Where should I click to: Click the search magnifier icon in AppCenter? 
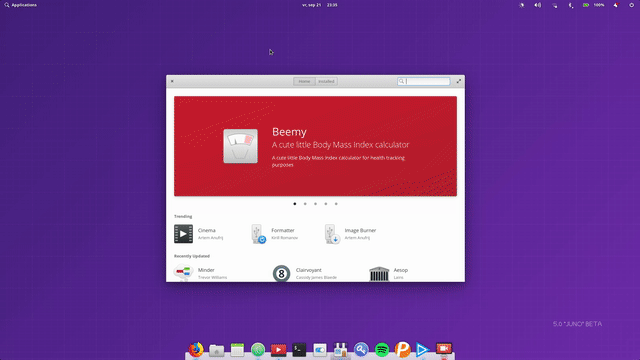pos(401,81)
